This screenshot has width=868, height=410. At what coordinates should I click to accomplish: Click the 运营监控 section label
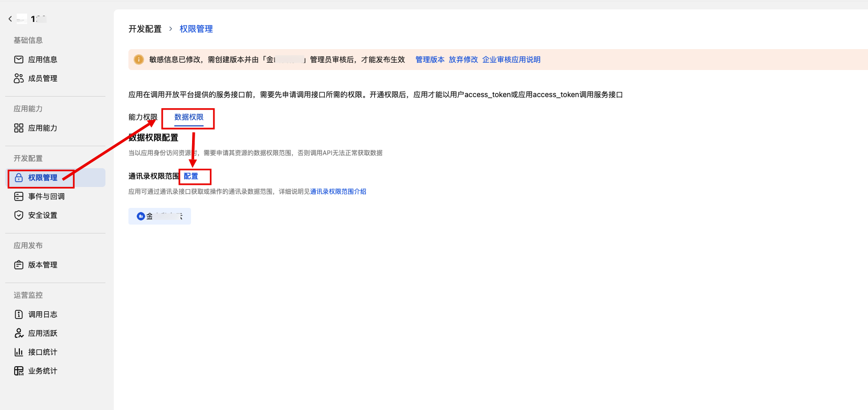[28, 295]
